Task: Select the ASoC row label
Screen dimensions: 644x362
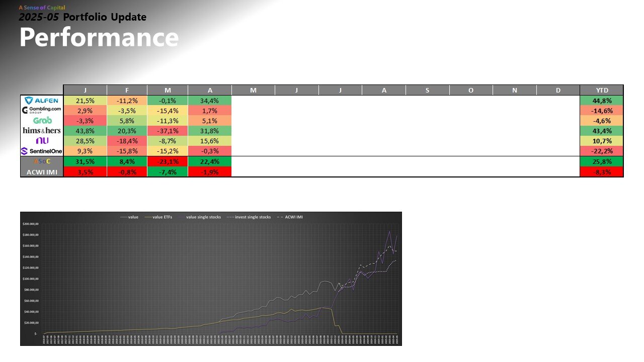Action: (42, 161)
